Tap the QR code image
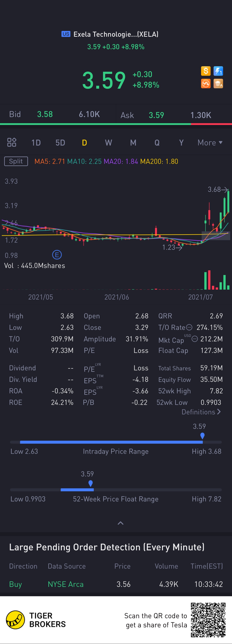This screenshot has height=644, width=232. coord(208,620)
